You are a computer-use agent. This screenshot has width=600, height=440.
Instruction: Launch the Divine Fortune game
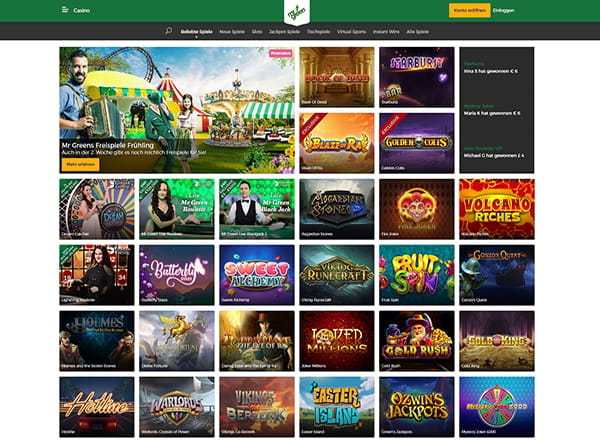click(x=177, y=341)
